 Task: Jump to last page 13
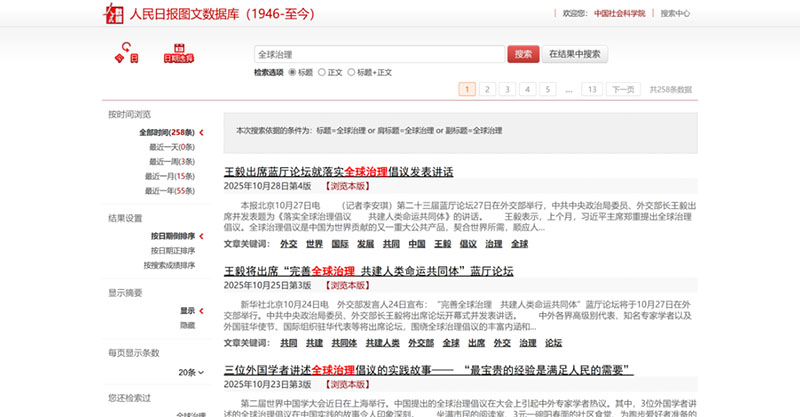click(591, 89)
